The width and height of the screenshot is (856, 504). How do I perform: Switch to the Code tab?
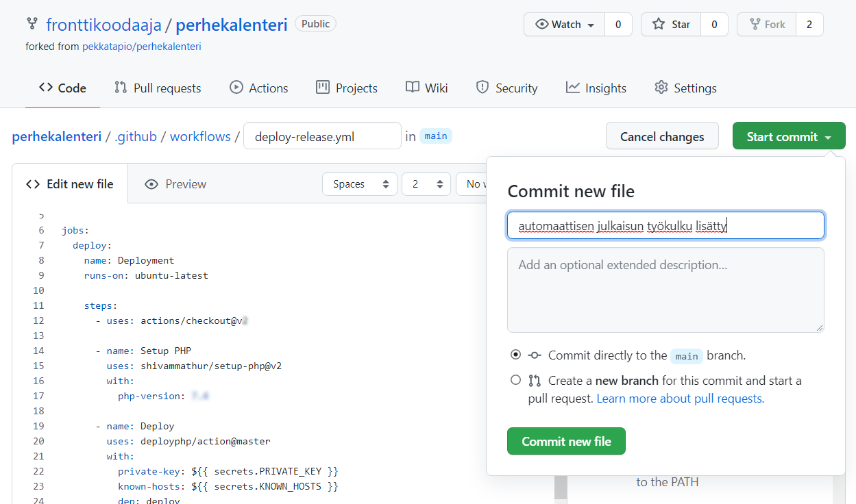click(x=62, y=88)
